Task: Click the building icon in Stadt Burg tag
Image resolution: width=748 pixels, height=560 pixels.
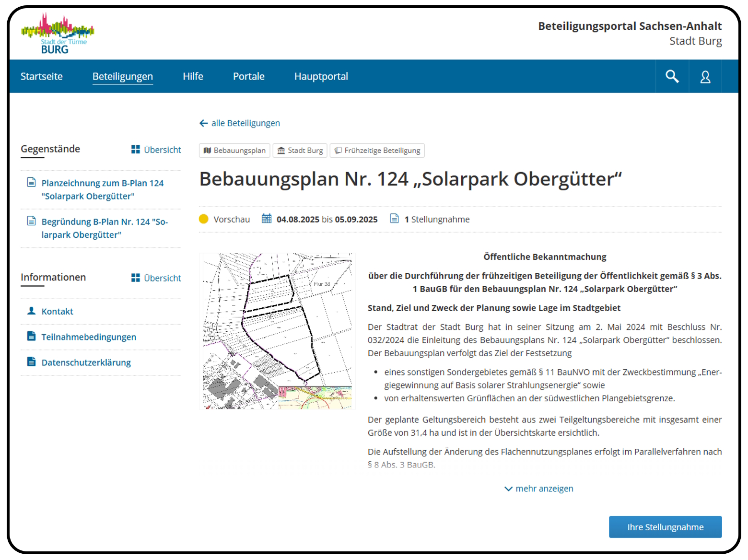Action: (x=281, y=151)
